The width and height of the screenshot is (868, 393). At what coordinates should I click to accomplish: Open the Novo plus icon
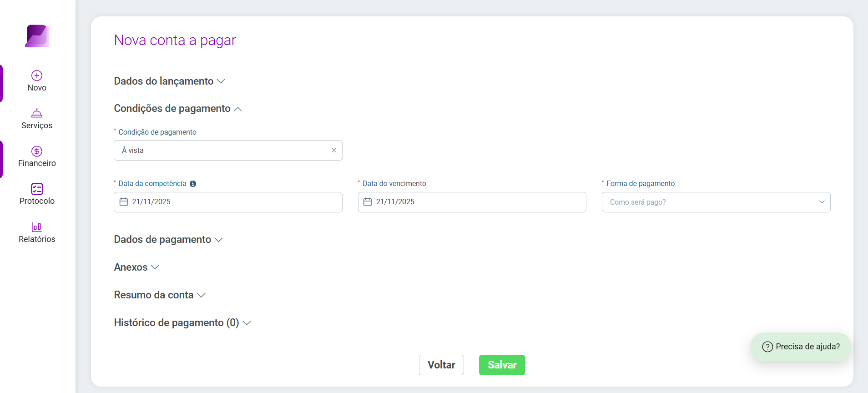(x=37, y=76)
